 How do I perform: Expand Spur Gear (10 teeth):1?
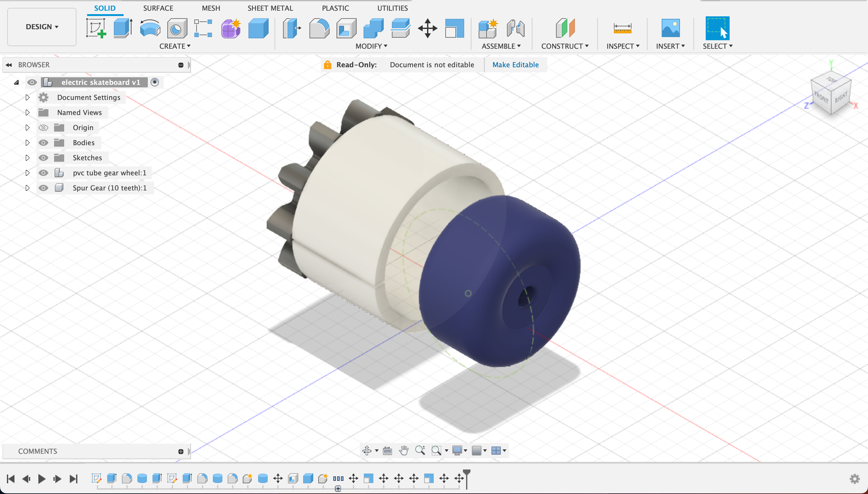[x=27, y=188]
